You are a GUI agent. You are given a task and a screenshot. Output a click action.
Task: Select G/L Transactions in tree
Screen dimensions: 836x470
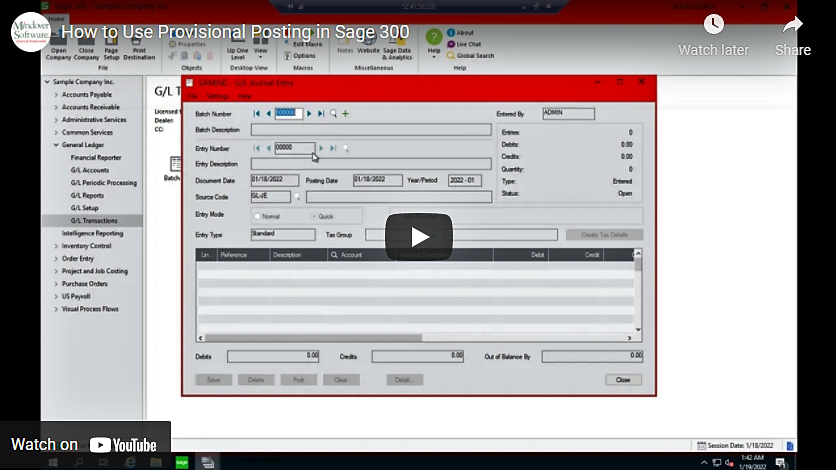point(94,221)
